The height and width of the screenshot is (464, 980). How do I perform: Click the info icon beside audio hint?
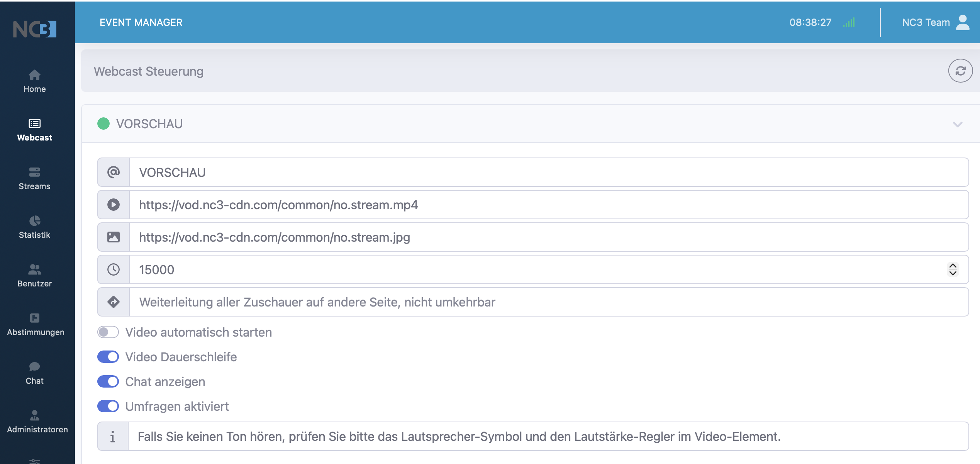113,436
